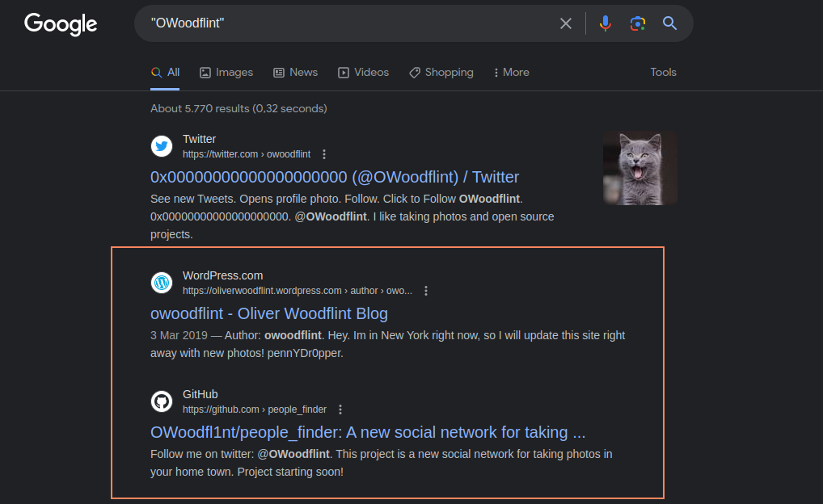Click the GitHub favicon
This screenshot has height=504, width=823.
point(162,401)
